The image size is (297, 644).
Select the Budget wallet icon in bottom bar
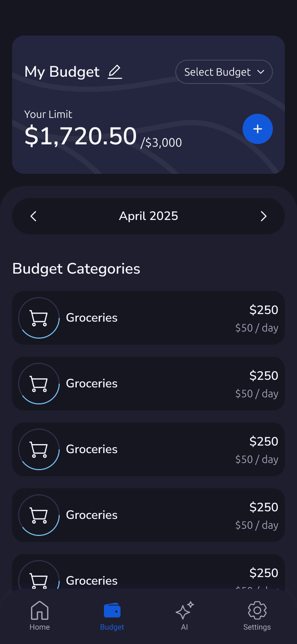[112, 610]
